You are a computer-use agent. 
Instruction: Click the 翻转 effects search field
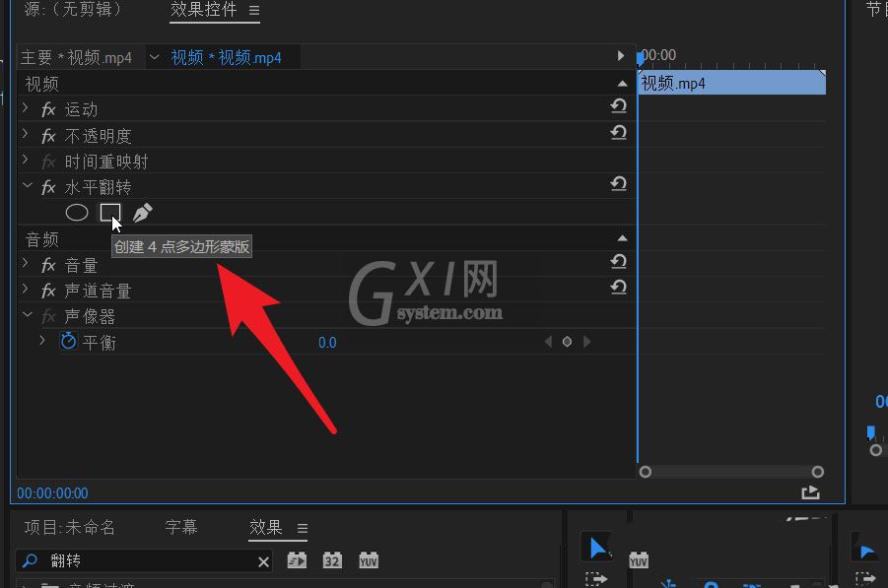click(x=145, y=560)
